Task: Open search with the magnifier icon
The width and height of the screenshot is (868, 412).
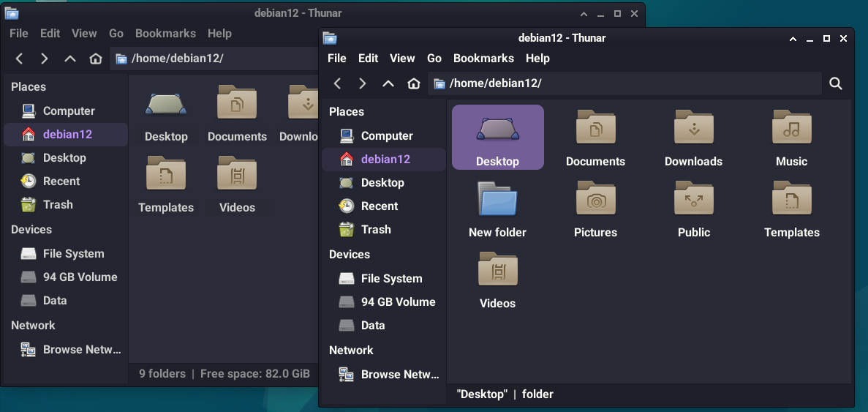Action: 836,83
